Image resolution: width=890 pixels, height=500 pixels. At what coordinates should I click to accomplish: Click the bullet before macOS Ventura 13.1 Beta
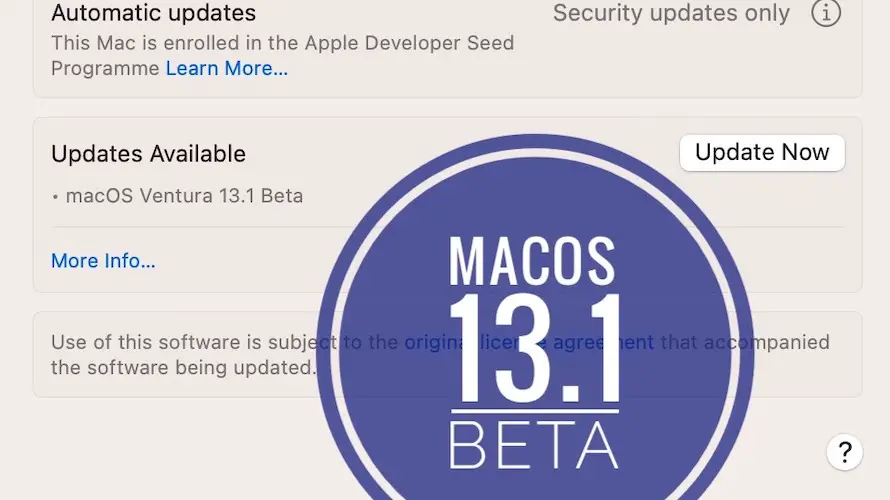tap(55, 197)
